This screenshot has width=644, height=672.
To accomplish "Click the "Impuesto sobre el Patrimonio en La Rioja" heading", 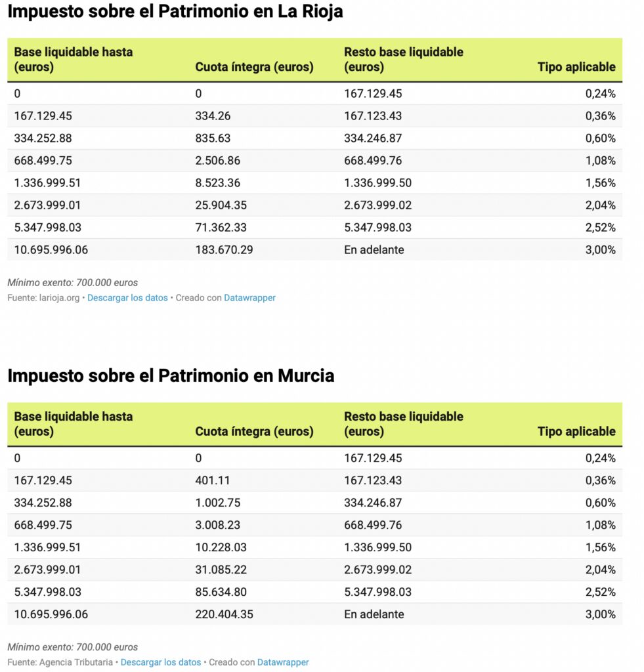I will pos(175,12).
